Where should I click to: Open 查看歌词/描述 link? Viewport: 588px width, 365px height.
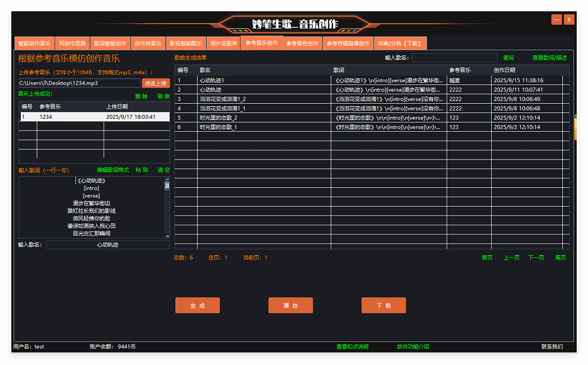coord(549,58)
